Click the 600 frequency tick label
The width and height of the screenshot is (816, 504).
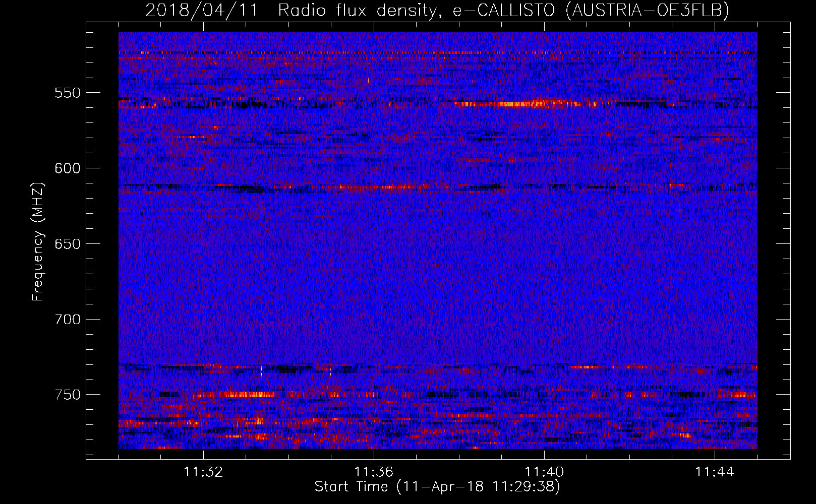tap(68, 168)
